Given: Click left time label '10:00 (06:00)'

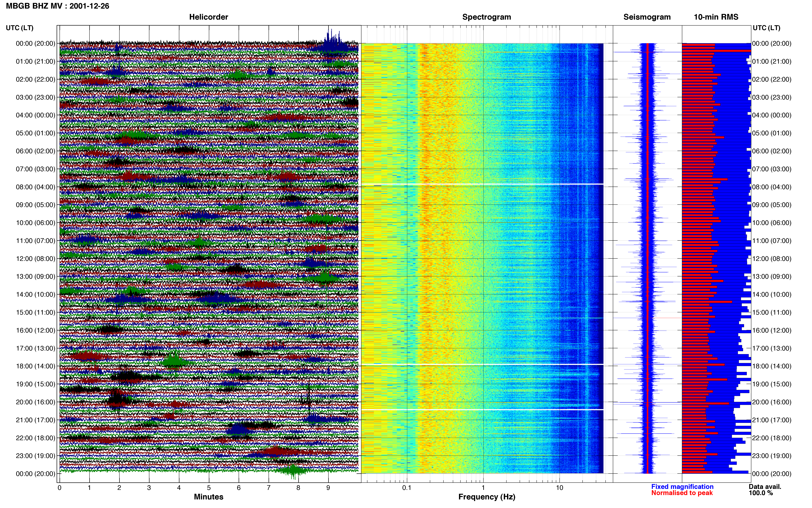Looking at the screenshot, I should (x=35, y=223).
